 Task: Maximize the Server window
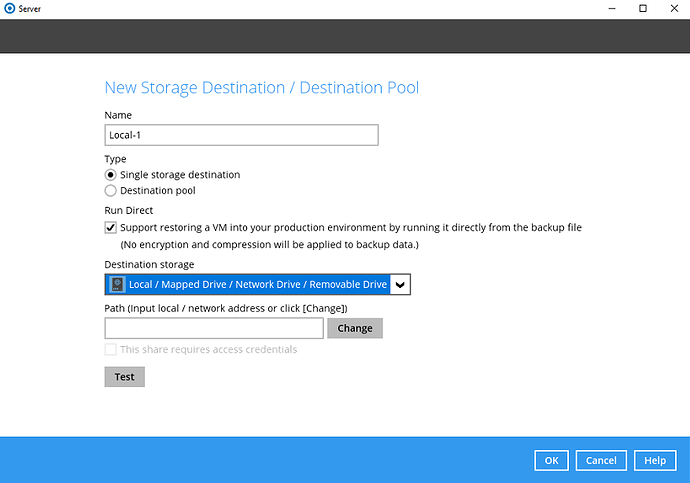pyautogui.click(x=643, y=8)
